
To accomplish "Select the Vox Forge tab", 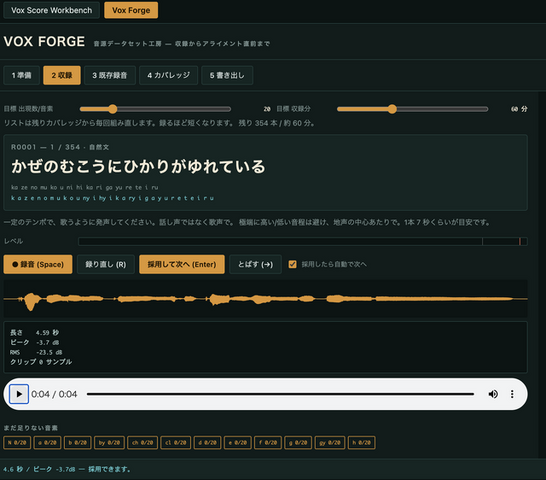I will tap(131, 10).
